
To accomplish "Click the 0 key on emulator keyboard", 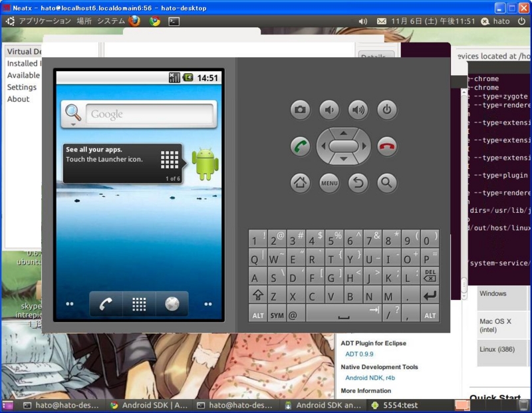I will click(x=430, y=239).
